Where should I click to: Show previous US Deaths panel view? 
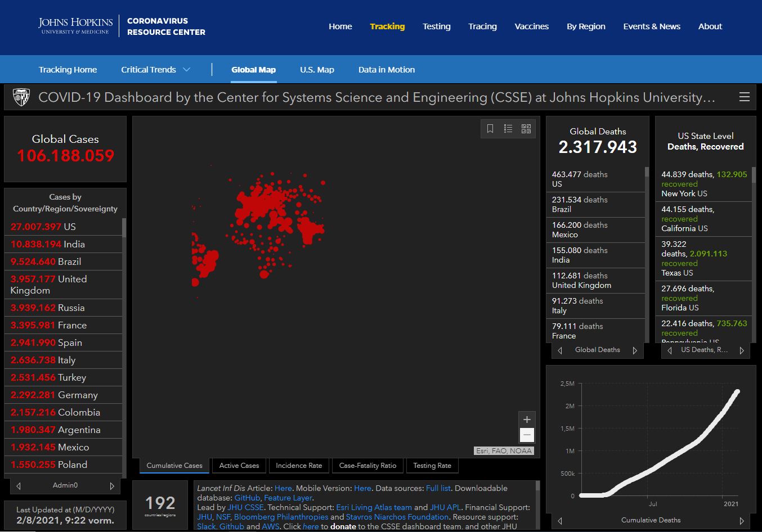[669, 350]
